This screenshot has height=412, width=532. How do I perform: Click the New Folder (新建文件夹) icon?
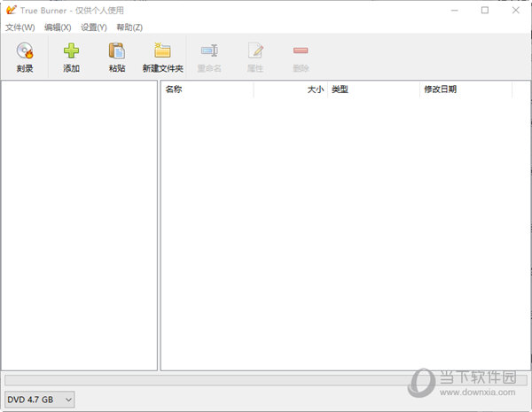[x=162, y=51]
